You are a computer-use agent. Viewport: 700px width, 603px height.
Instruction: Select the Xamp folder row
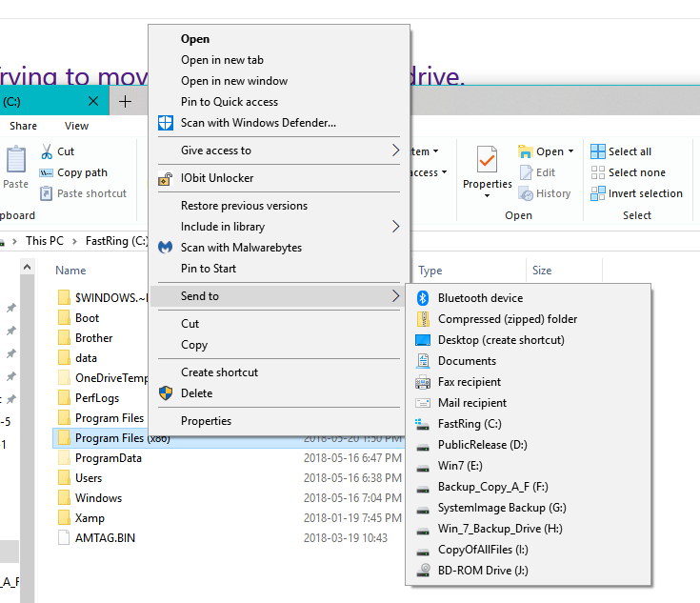230,517
